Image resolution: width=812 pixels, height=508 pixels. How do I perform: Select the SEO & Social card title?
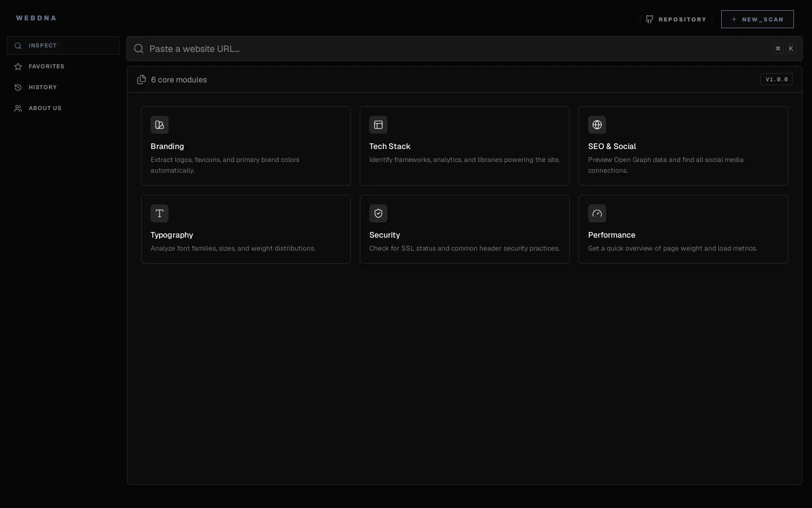tap(612, 146)
